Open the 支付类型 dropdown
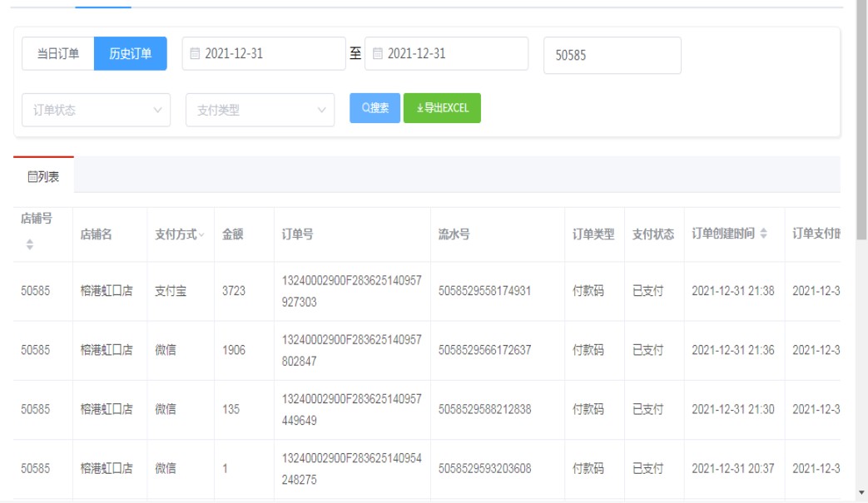Screen dimensions: 868x503 coord(260,110)
